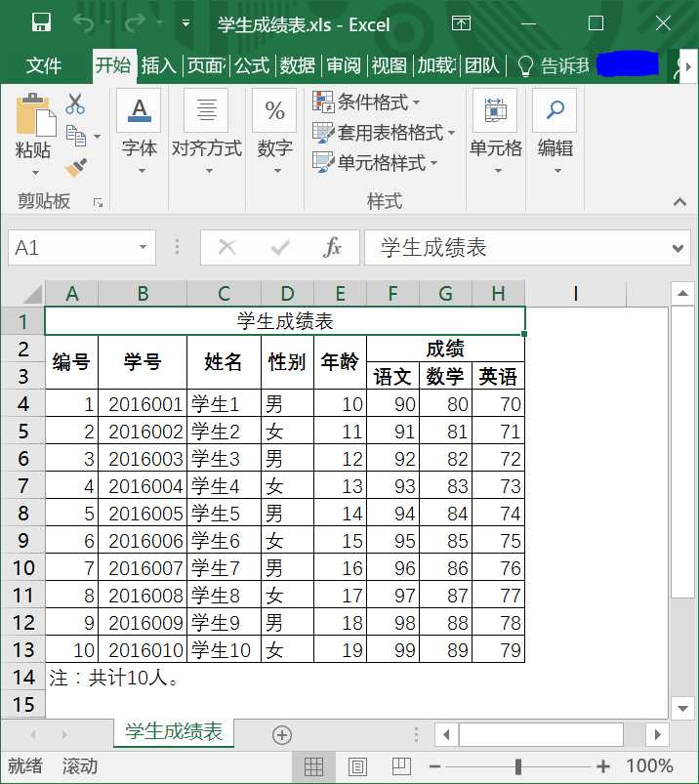Open 单元格样式 cell styles menu
The image size is (699, 784).
pyautogui.click(x=375, y=163)
